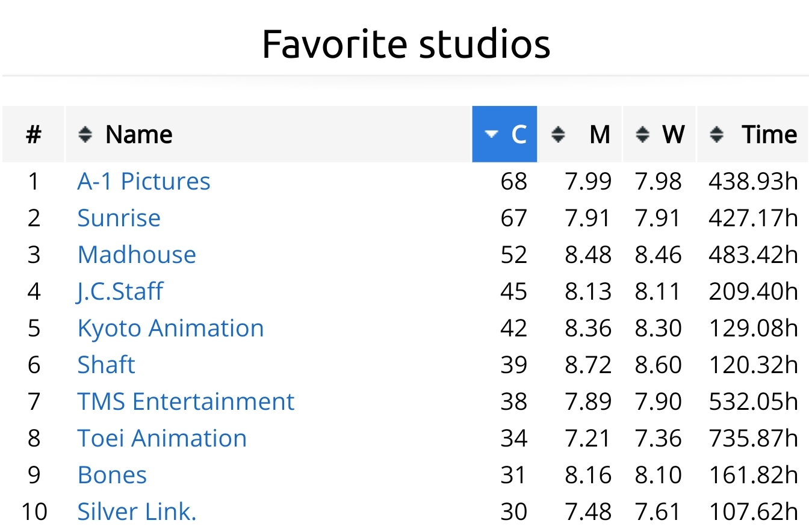Sort by the Time column header text
Image resolution: width=809 pixels, height=532 pixels.
pyautogui.click(x=769, y=134)
